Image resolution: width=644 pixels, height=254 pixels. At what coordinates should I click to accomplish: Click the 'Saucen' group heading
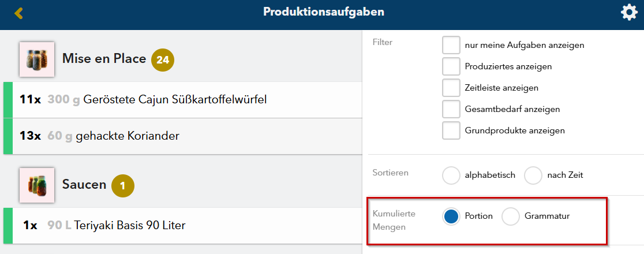(x=84, y=185)
